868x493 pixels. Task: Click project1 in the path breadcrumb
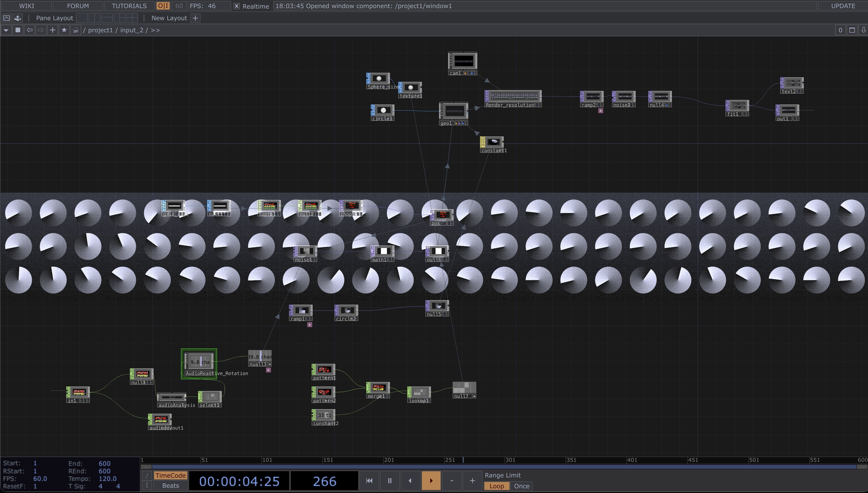click(100, 30)
